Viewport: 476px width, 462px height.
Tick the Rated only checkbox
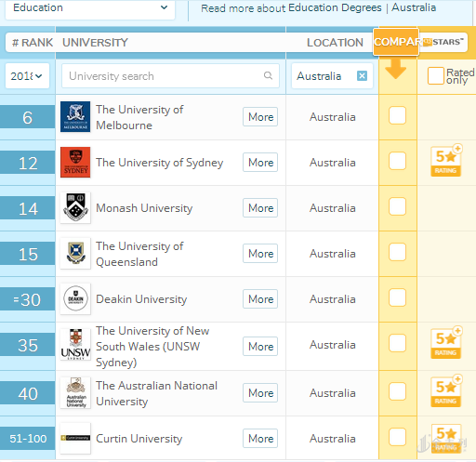pyautogui.click(x=436, y=76)
